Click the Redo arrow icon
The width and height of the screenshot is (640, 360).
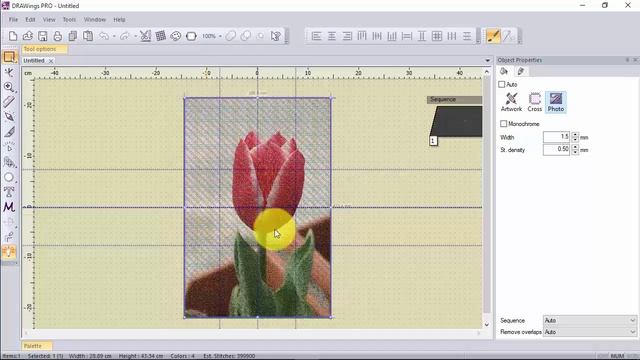tap(125, 36)
